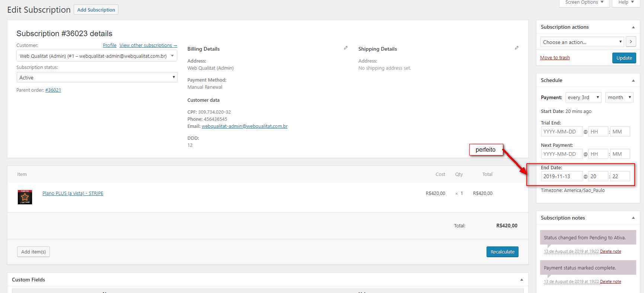644x293 pixels.
Task: Open the Subscription status dropdown
Action: 97,78
